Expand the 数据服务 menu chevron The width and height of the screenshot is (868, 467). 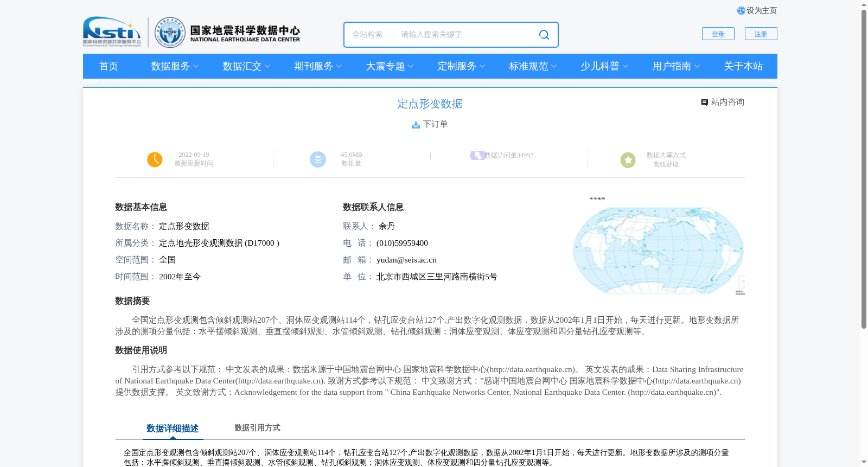[x=196, y=67]
